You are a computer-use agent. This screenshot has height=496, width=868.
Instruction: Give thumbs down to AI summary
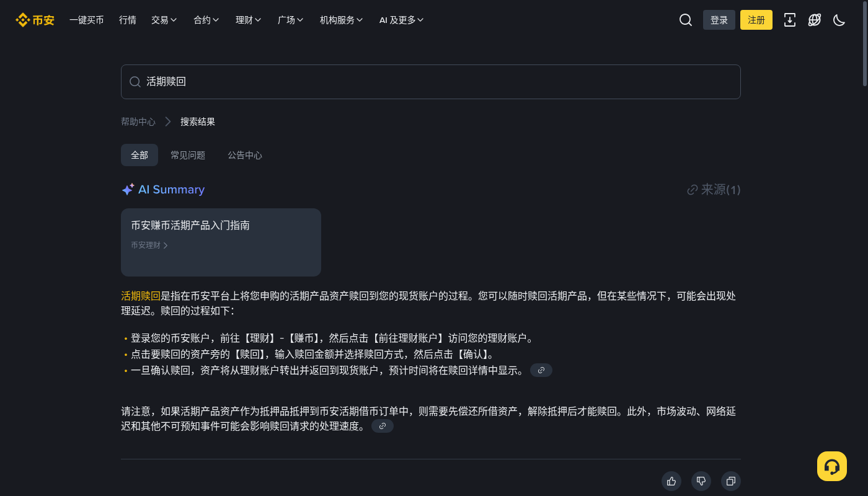pyautogui.click(x=701, y=481)
